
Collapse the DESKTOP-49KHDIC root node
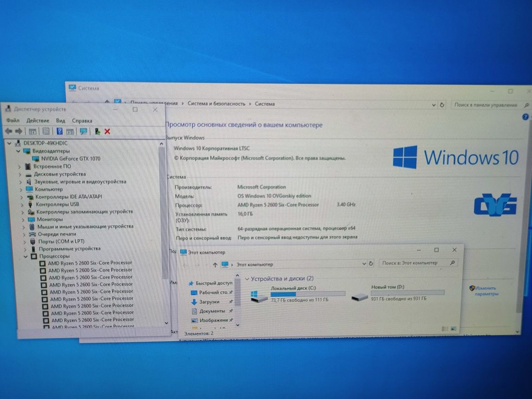[x=10, y=143]
